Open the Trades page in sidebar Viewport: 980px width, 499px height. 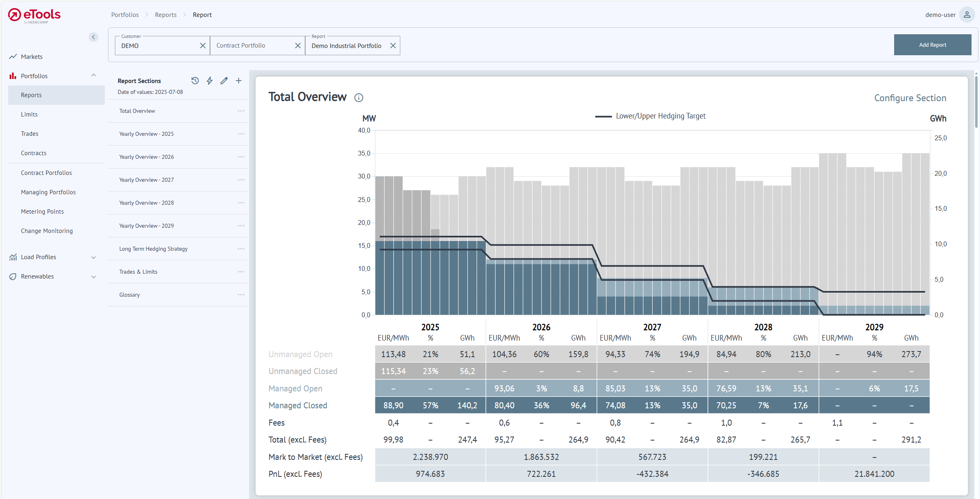30,134
